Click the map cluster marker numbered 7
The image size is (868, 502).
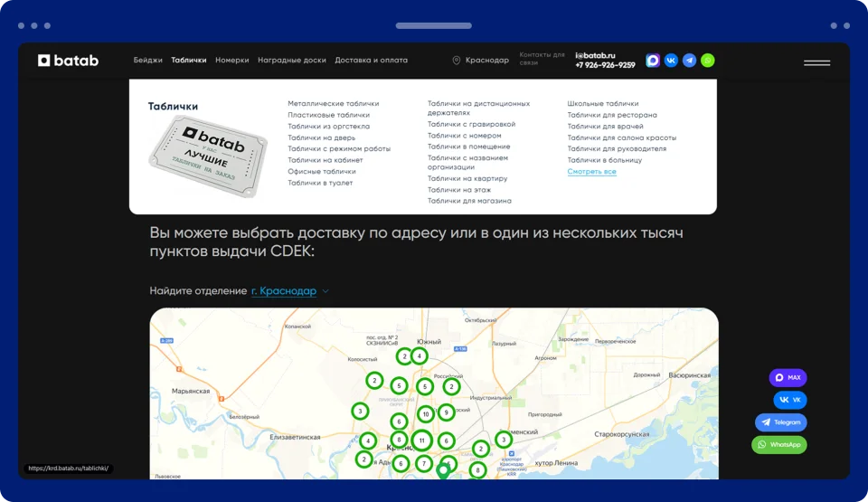[424, 463]
